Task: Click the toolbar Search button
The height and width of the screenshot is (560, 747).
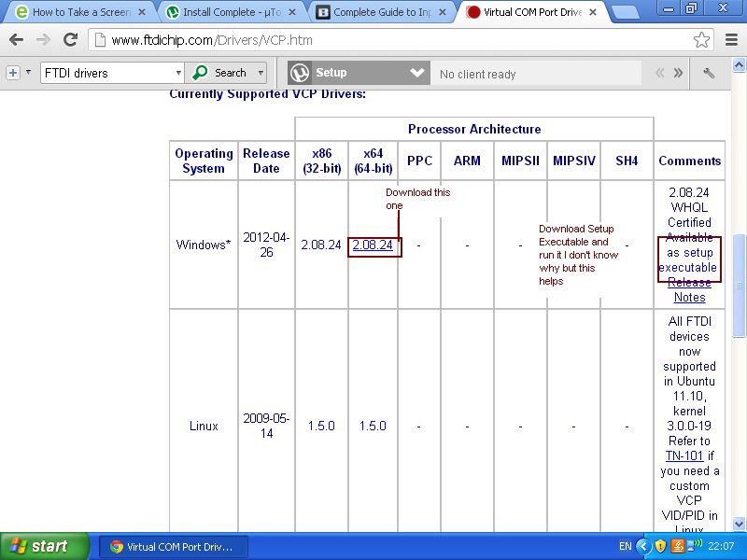Action: click(x=220, y=73)
